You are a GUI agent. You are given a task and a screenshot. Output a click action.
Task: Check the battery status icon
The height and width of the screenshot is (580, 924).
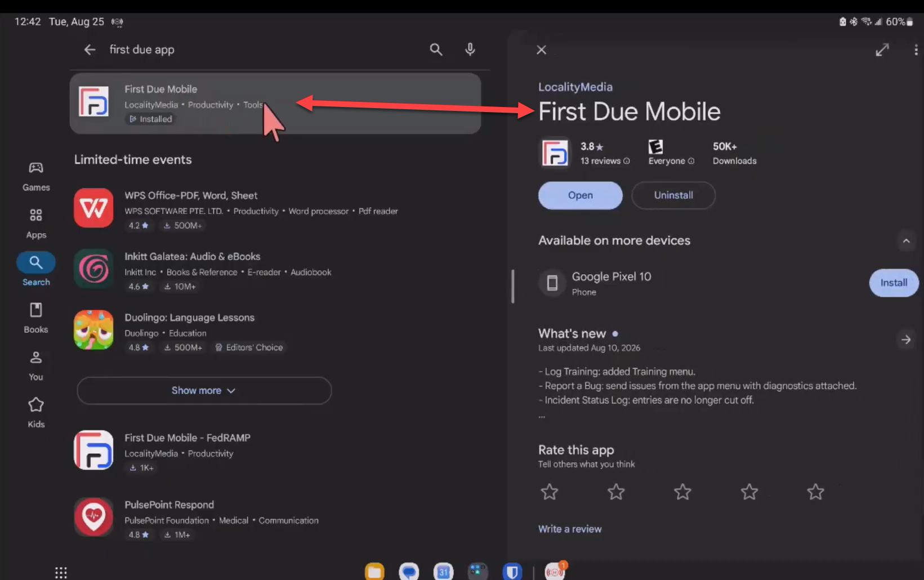click(x=910, y=22)
